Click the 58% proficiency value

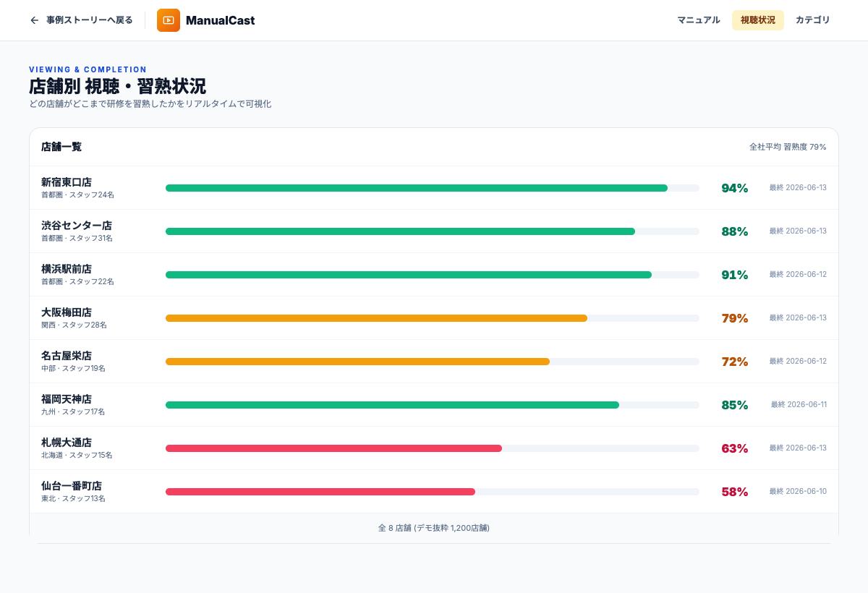coord(734,492)
